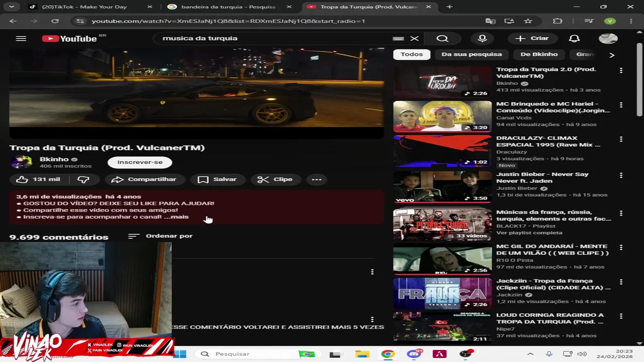The height and width of the screenshot is (362, 644).
Task: Open the Chrome extensions puzzle icon
Action: (557, 21)
